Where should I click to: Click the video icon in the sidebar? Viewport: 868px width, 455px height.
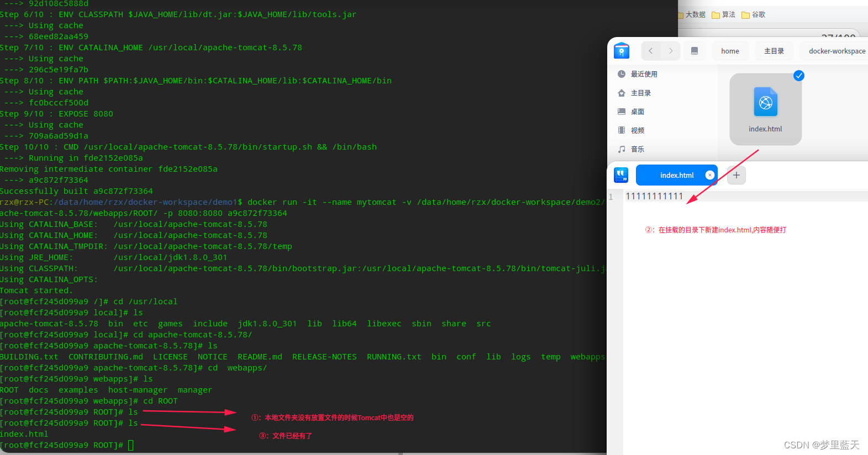(622, 130)
